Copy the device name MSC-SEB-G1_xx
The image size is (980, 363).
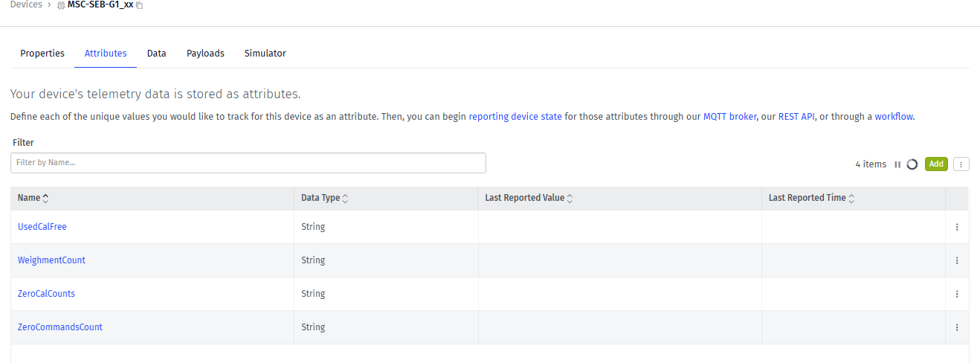coord(140,5)
